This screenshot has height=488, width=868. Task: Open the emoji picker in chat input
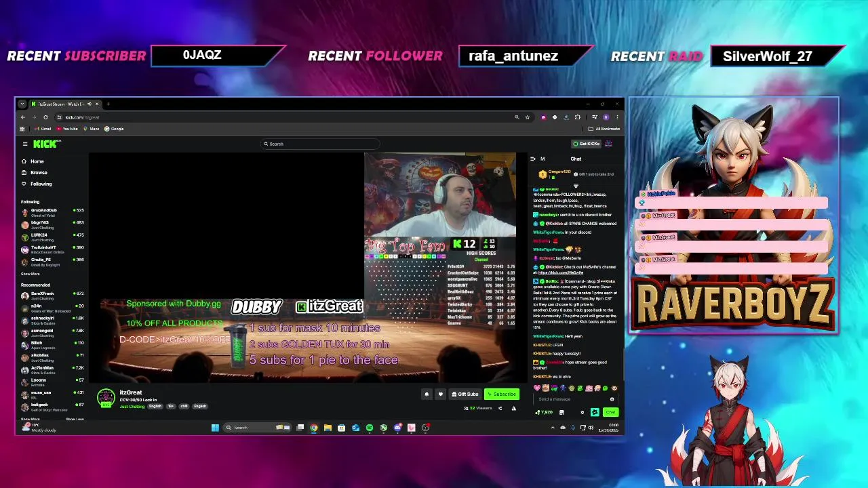coord(612,399)
